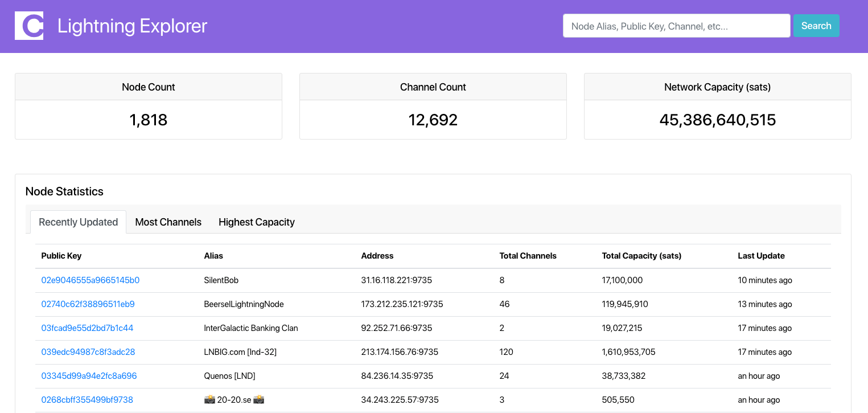Open LNBIG node key 039edc94987c8f3adc28
Screen dimensions: 868x413
pos(88,352)
